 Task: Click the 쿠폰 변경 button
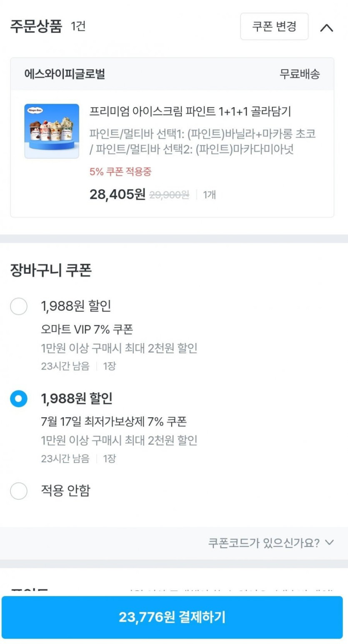[x=274, y=27]
